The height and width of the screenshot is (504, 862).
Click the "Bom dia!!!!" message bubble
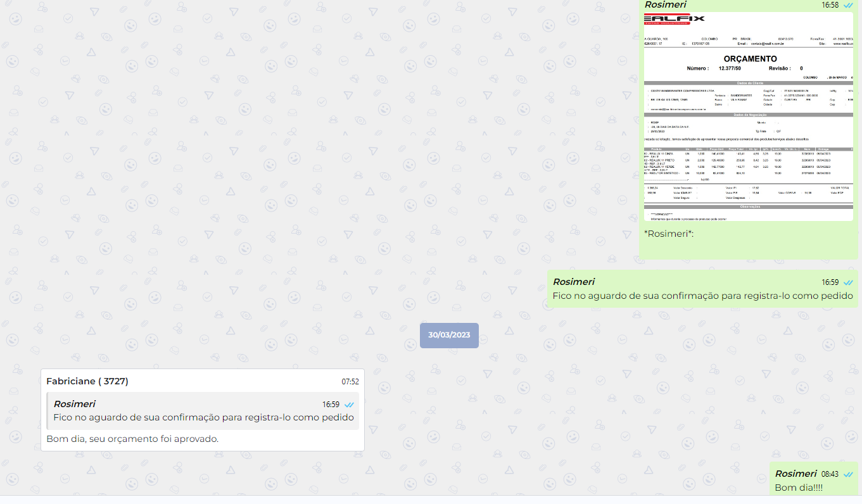click(x=799, y=488)
